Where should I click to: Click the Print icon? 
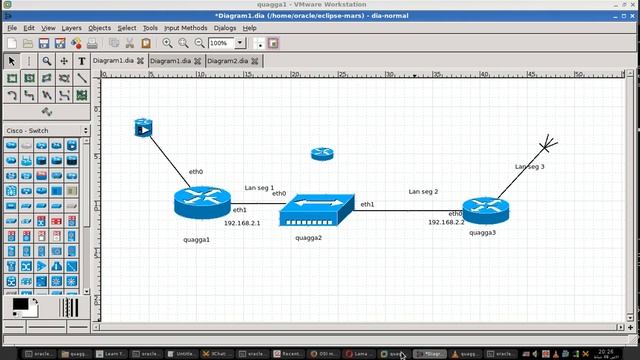tap(92, 43)
